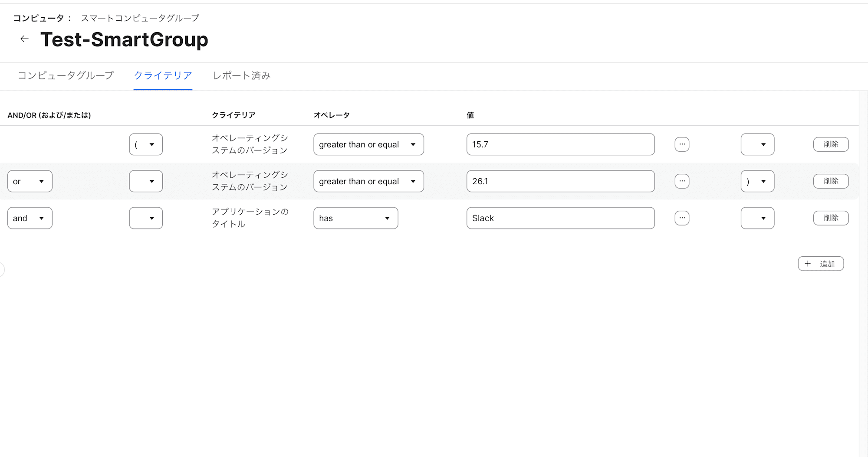Image resolution: width=868 pixels, height=457 pixels.
Task: Switch to the コンピュータグループ tab
Action: pyautogui.click(x=66, y=76)
